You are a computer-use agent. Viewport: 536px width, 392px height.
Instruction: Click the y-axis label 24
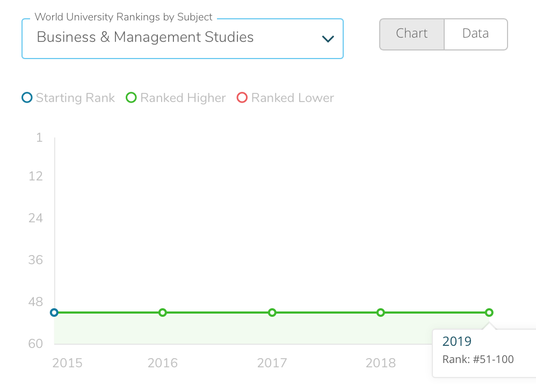point(35,218)
